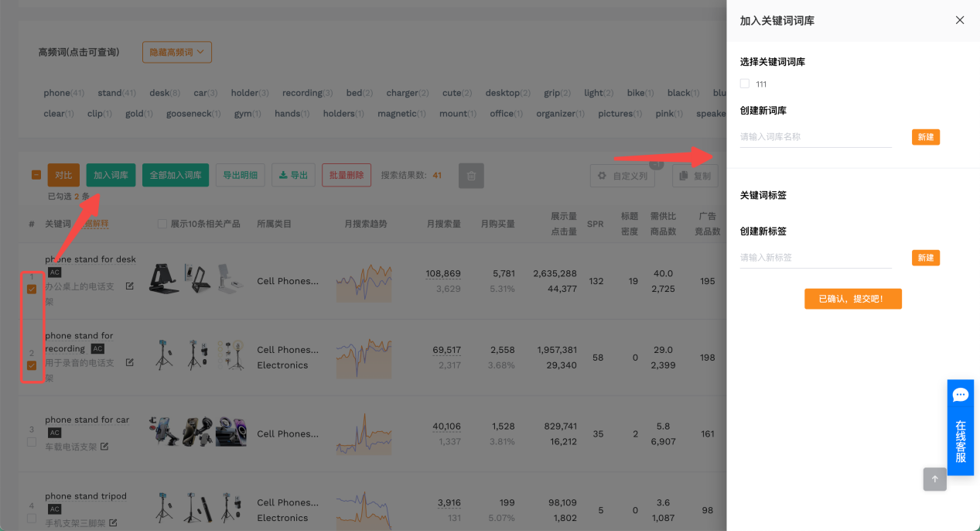Click AC badge under phone stand for desk

pyautogui.click(x=54, y=272)
